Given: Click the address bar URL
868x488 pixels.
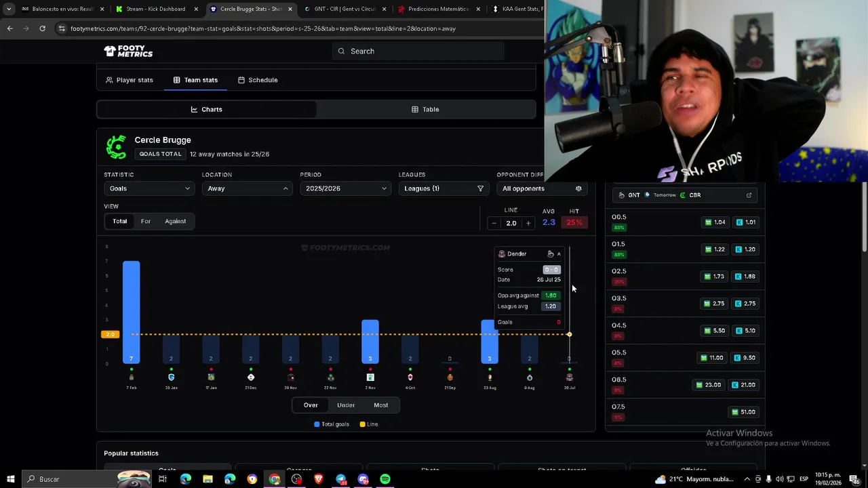Looking at the screenshot, I should click(x=263, y=28).
